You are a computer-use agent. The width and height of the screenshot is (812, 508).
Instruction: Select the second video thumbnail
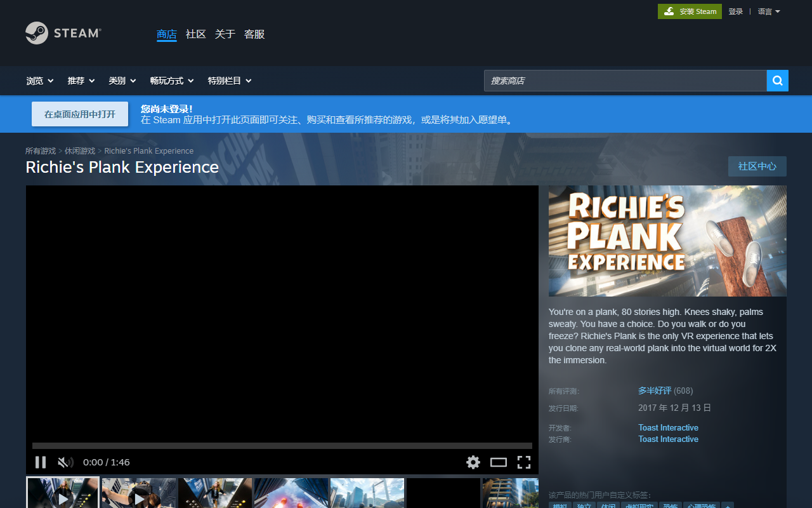pyautogui.click(x=139, y=493)
